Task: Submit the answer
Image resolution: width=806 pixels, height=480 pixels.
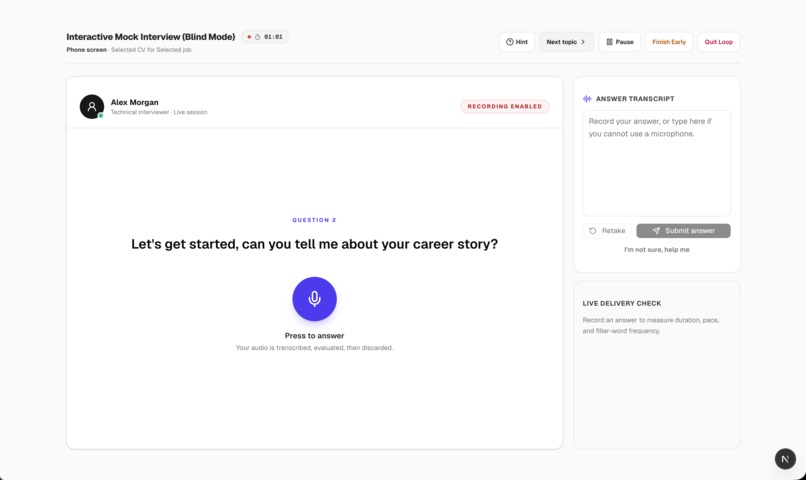Action: [x=683, y=231]
